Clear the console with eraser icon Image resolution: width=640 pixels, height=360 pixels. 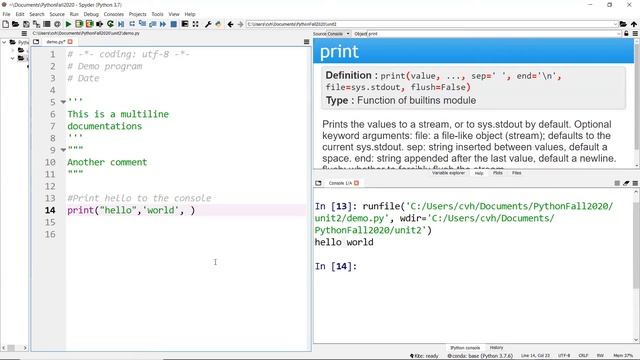click(x=626, y=183)
